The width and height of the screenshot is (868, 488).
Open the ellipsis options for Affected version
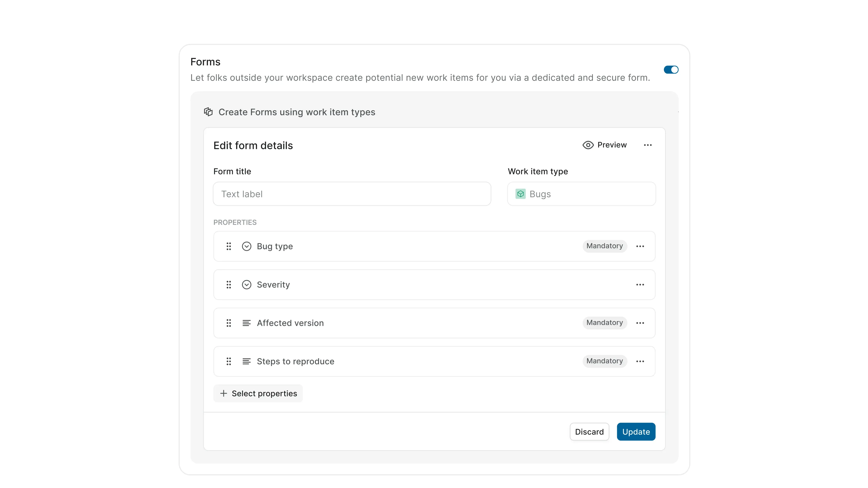(640, 323)
